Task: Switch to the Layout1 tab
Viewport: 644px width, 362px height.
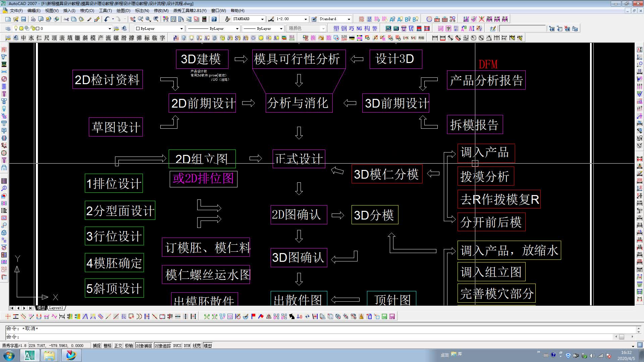Action: tap(56, 308)
